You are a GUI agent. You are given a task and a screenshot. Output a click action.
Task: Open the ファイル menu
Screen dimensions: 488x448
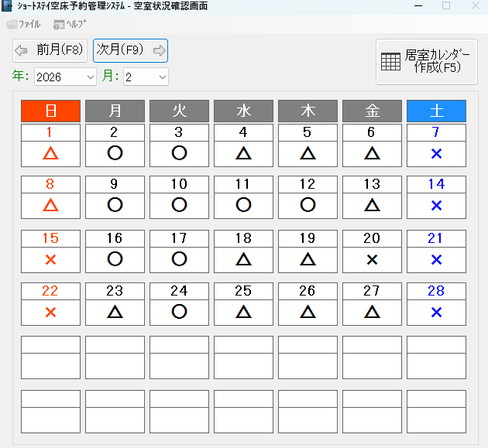pos(24,24)
